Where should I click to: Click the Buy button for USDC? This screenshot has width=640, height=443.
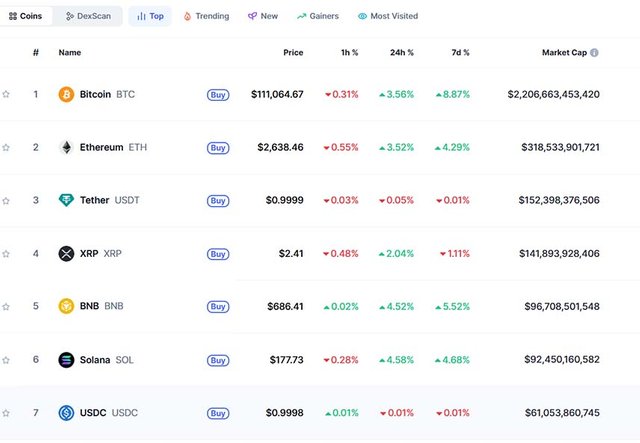click(218, 414)
